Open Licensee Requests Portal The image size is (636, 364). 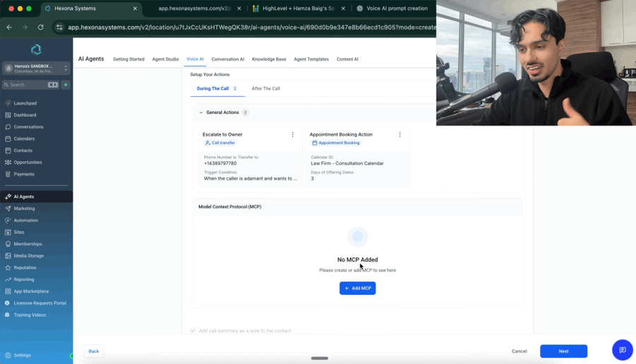[x=40, y=303]
